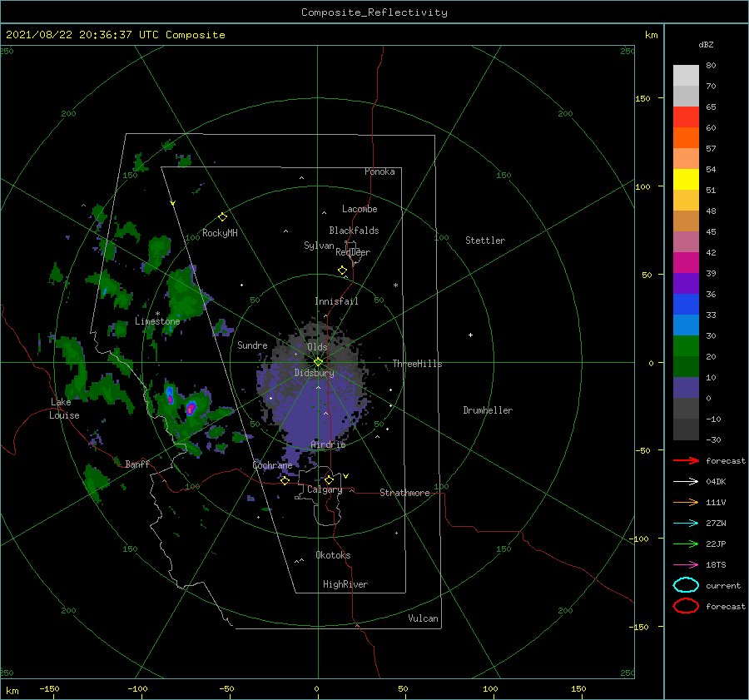
Task: Click the red forecast arrow legend icon
Action: click(686, 460)
